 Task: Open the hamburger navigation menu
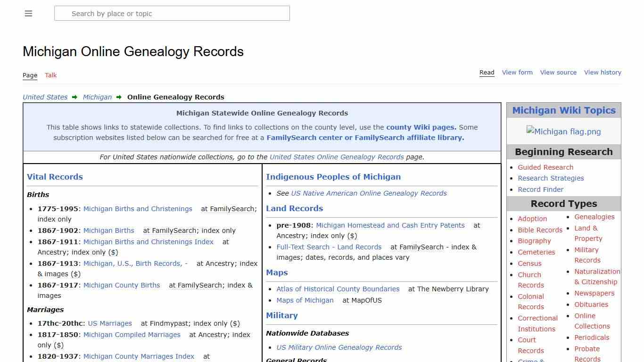tap(28, 13)
